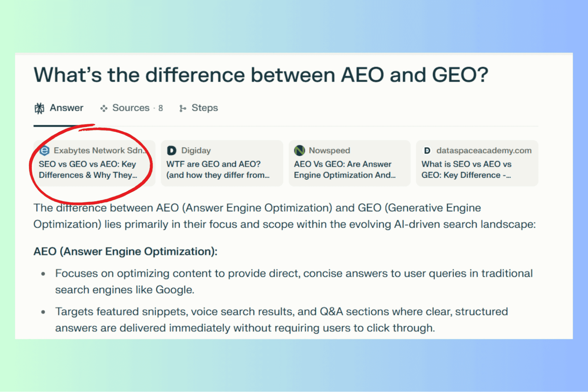Click the dataspaceacademy.com favicon

coord(427,150)
